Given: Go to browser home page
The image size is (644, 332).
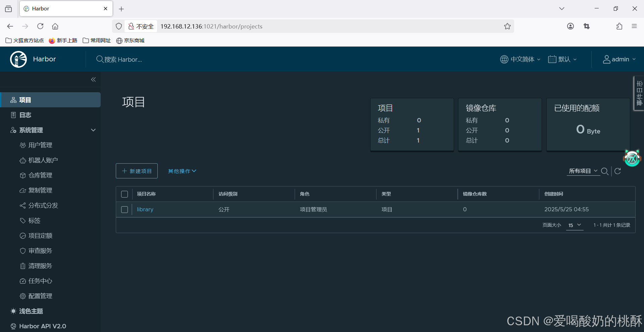Looking at the screenshot, I should pyautogui.click(x=55, y=26).
